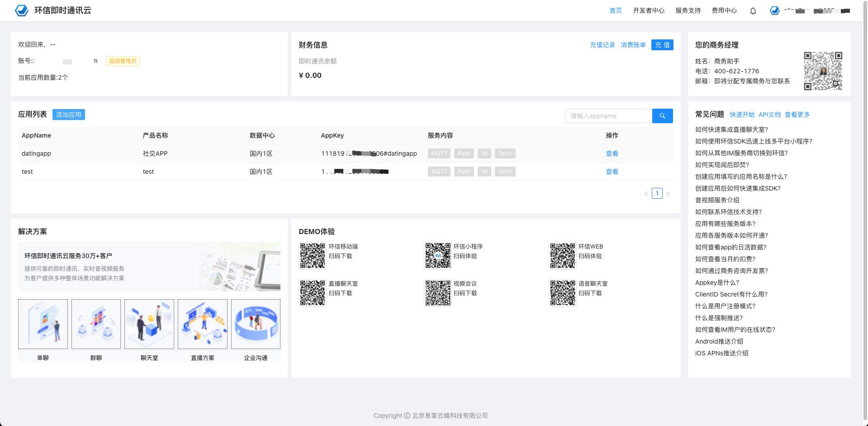The image size is (868, 426).
Task: Open FAQ 如何使用环信SDK迅速上线多平台小程序?
Action: (754, 141)
